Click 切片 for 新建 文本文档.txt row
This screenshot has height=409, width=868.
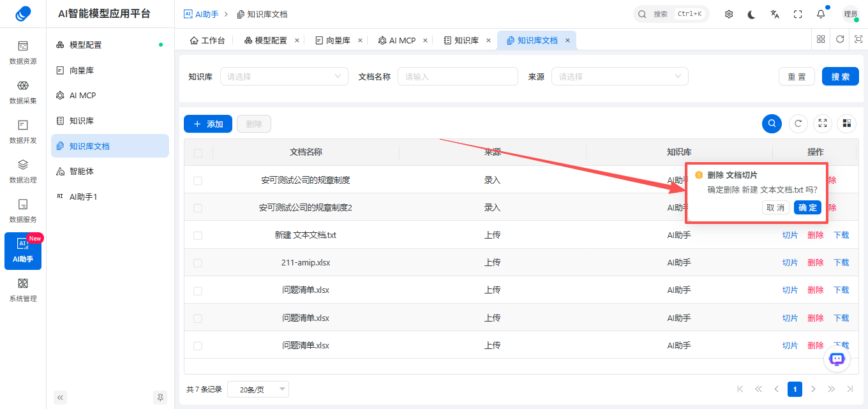tap(790, 235)
